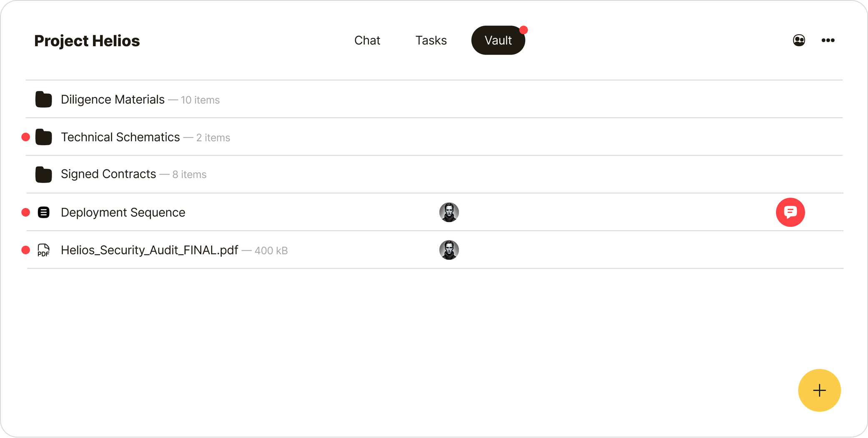Click the yellow plus add button
868x438 pixels.
click(819, 390)
